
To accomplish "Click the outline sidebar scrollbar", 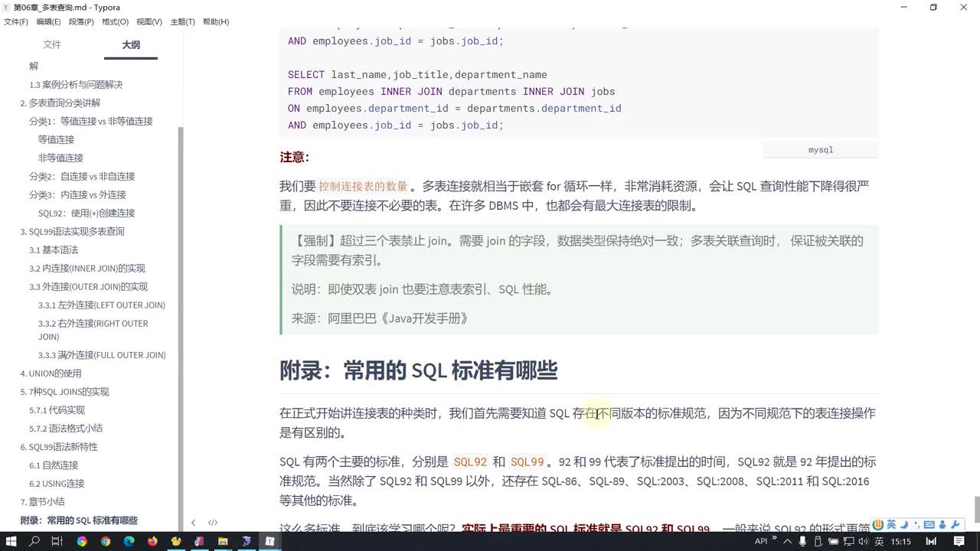I will coord(181,329).
